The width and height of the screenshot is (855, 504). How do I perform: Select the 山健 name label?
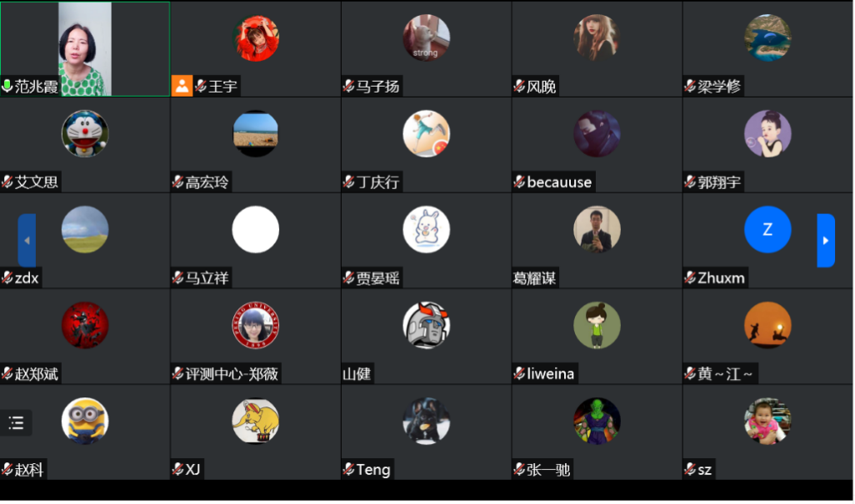tap(357, 374)
